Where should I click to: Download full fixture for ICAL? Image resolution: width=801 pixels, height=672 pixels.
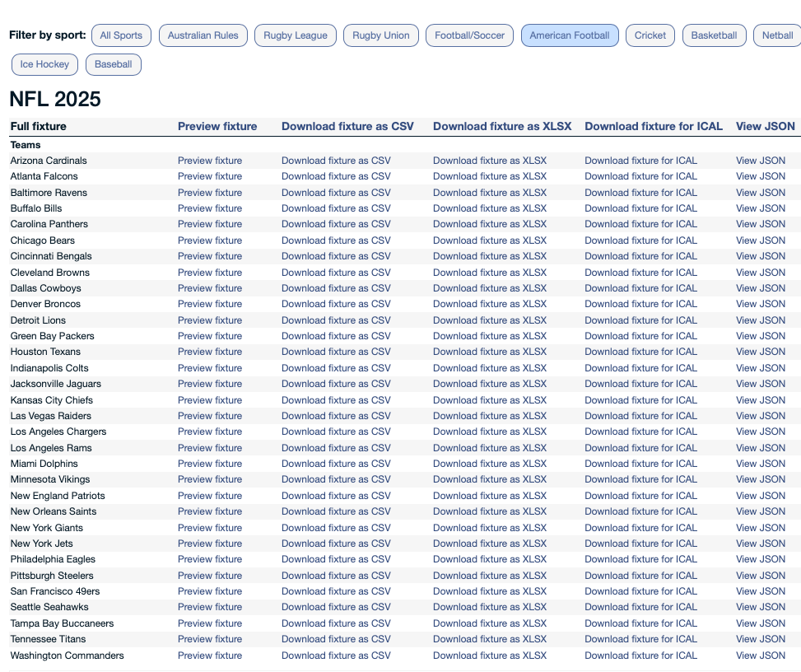pyautogui.click(x=654, y=126)
